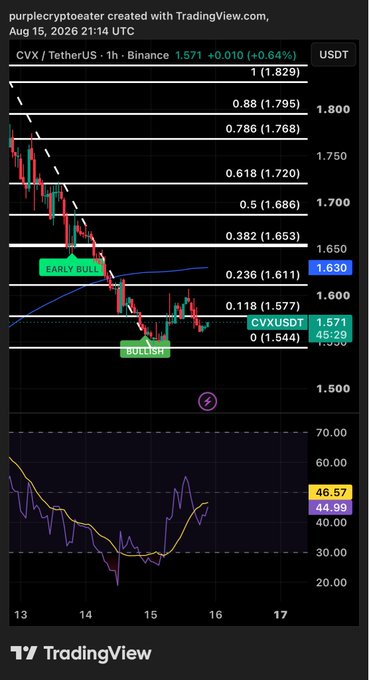Viewport: 369px width, 680px height.
Task: Click the purple 44.99 RSI value label
Action: point(330,507)
